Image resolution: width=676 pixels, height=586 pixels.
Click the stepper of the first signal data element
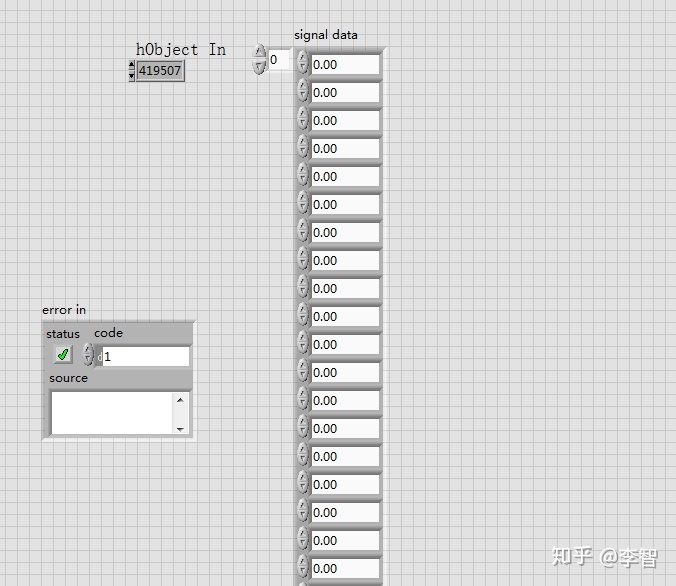click(x=303, y=63)
